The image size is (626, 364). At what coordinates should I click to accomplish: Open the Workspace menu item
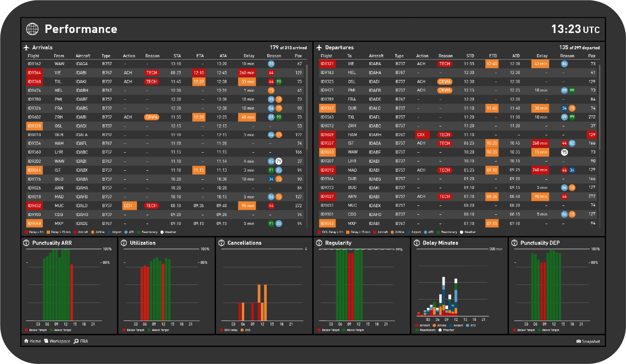pos(57,341)
